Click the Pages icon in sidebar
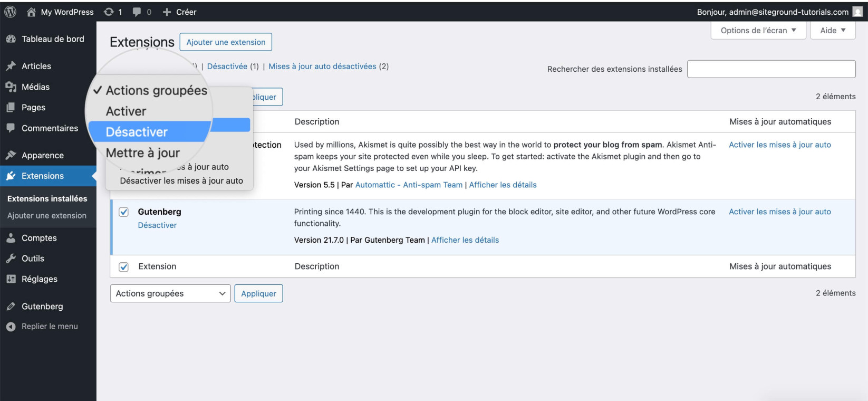The height and width of the screenshot is (401, 868). coord(11,107)
